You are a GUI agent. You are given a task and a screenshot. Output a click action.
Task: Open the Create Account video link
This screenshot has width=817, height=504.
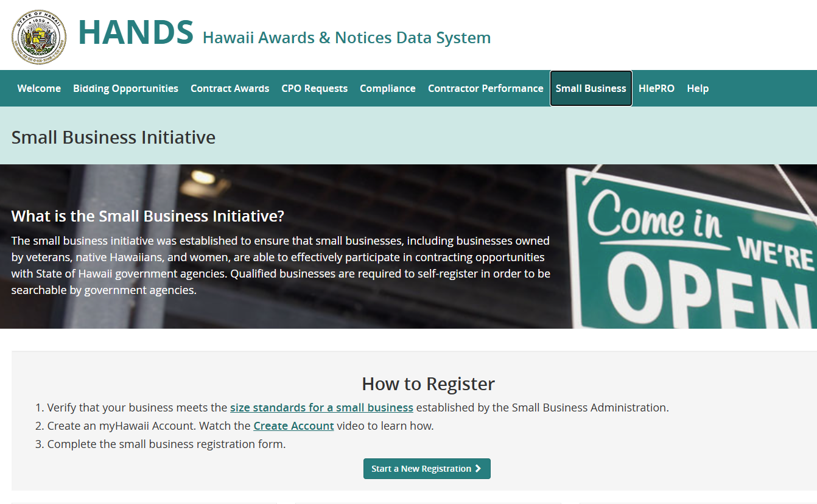tap(293, 425)
